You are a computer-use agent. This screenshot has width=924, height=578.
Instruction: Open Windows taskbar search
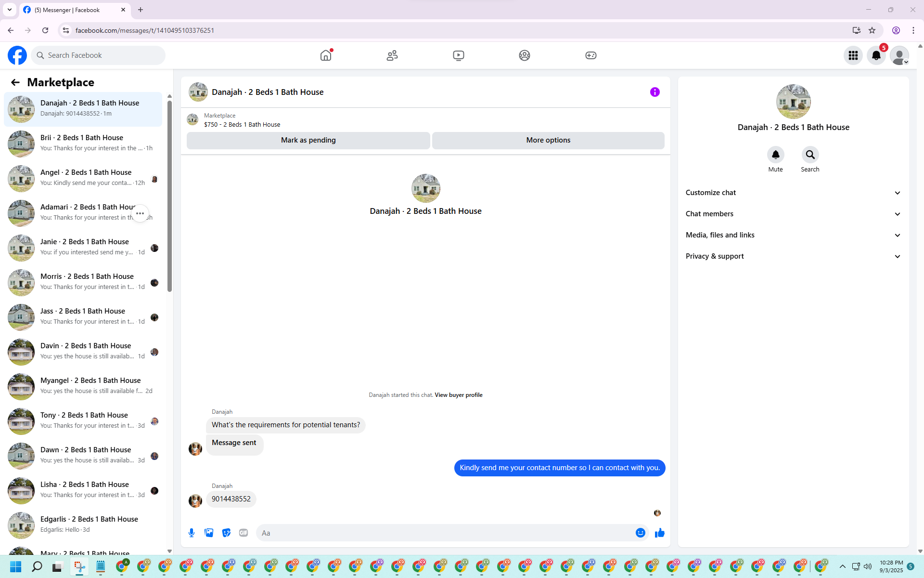37,566
